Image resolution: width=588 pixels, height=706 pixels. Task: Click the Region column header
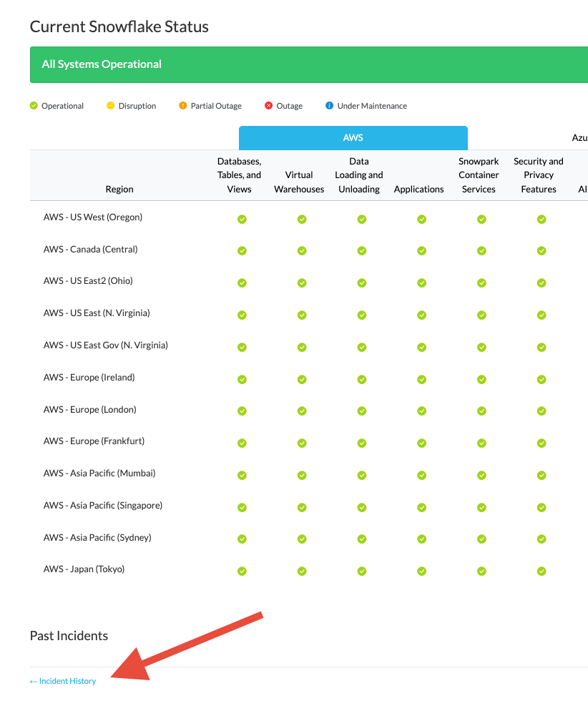coord(119,189)
